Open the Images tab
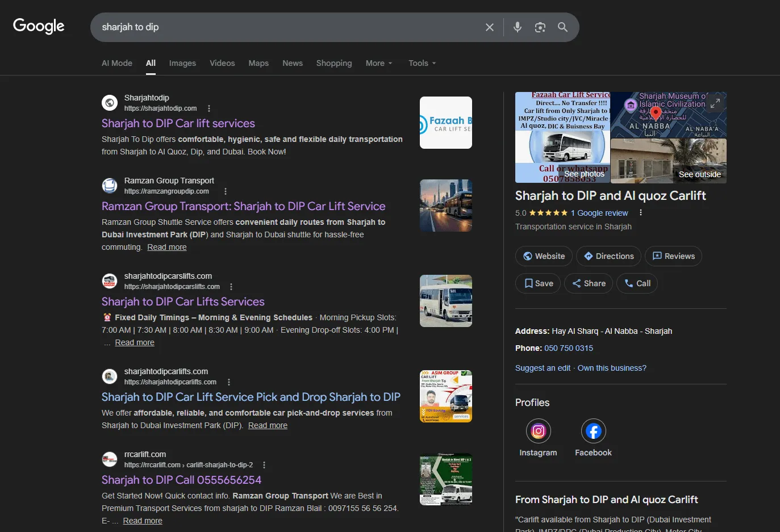The width and height of the screenshot is (780, 532). 182,63
